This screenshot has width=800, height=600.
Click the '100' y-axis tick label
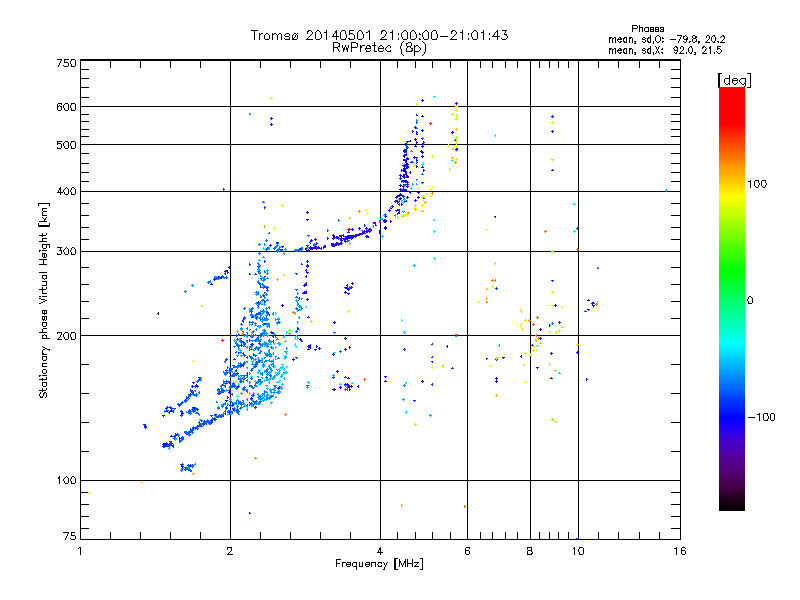click(x=66, y=480)
